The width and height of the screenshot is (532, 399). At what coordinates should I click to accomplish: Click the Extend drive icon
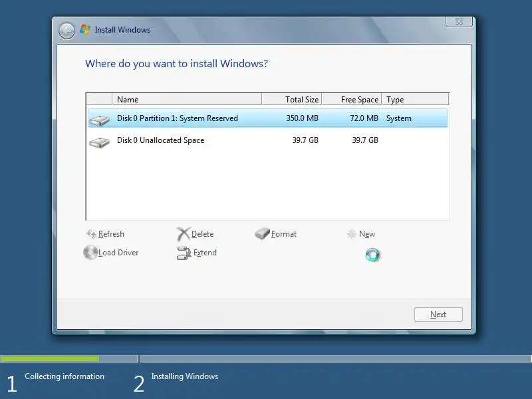[x=184, y=253]
